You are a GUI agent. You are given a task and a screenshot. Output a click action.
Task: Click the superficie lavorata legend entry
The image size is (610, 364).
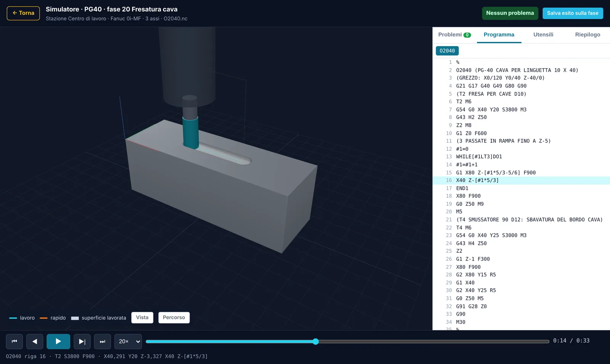tap(99, 318)
